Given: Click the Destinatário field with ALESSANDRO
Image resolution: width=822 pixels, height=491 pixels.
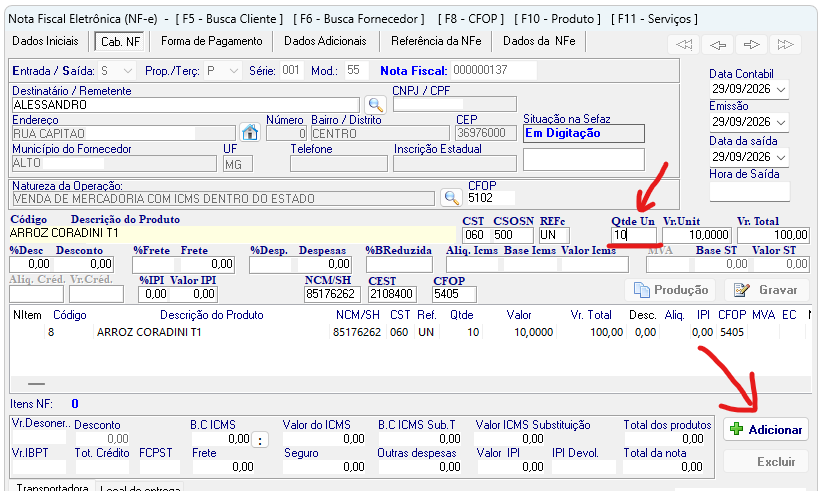Looking at the screenshot, I should pos(185,105).
